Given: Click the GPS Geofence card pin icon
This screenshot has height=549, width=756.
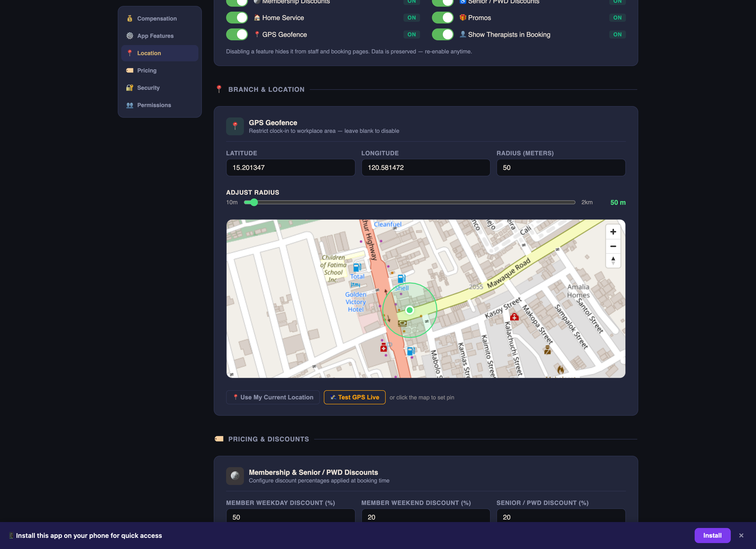Looking at the screenshot, I should coord(235,126).
